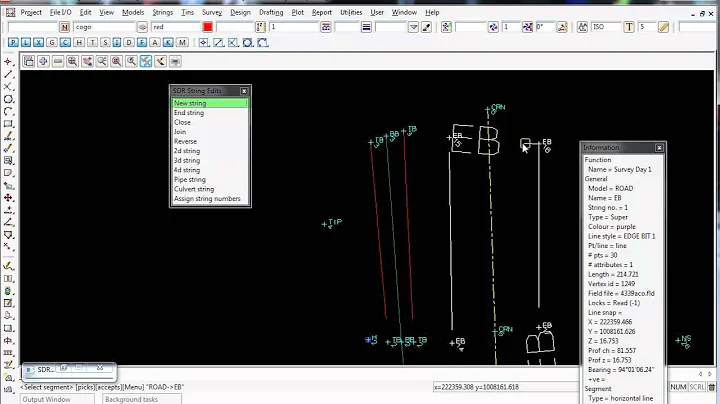Screen dimensions: 720x404
Task: Toggle the G grid snap
Action: click(x=51, y=43)
